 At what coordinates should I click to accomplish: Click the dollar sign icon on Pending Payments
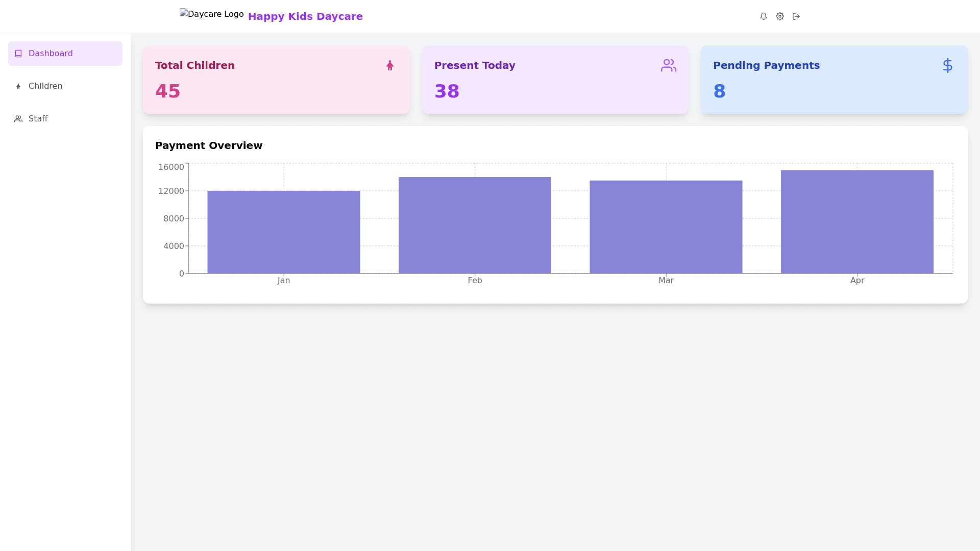[x=947, y=65]
